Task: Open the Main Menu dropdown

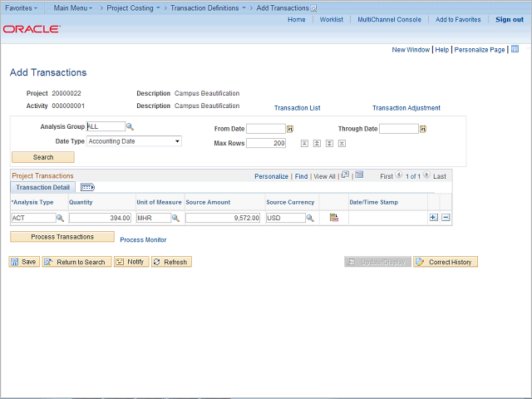Action: click(73, 7)
